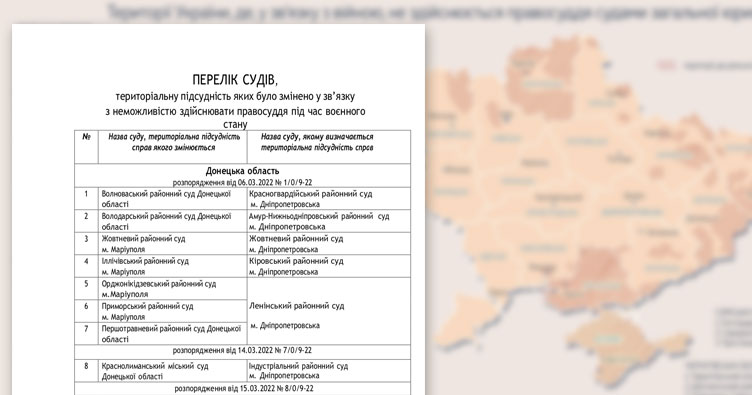Click the Першотравневий районний суд entry
This screenshot has height=395, width=752.
pyautogui.click(x=173, y=334)
